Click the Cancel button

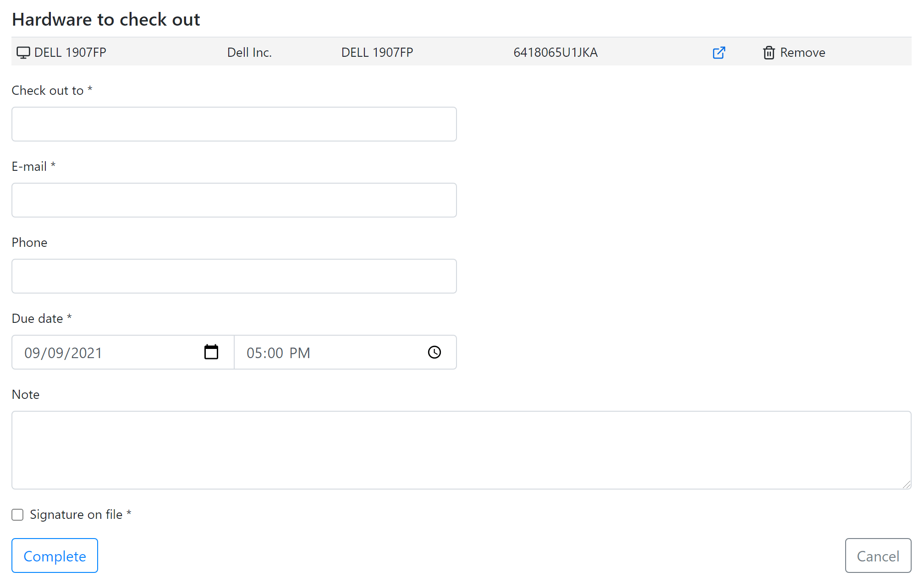pos(878,555)
